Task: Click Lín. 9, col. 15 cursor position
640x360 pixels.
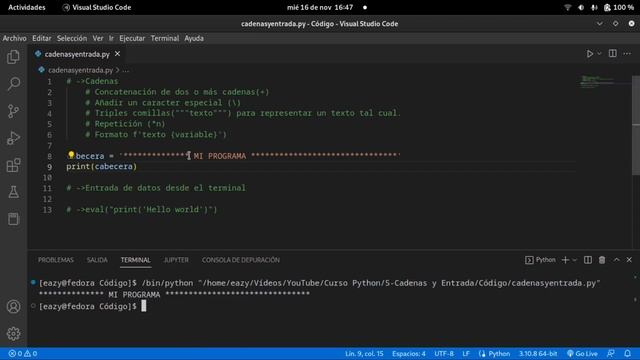Action: pos(364,353)
